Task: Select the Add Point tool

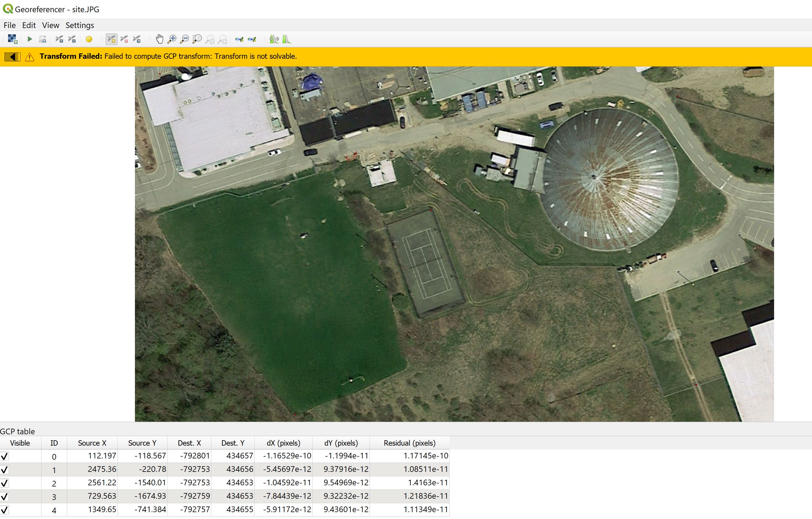Action: pos(111,39)
